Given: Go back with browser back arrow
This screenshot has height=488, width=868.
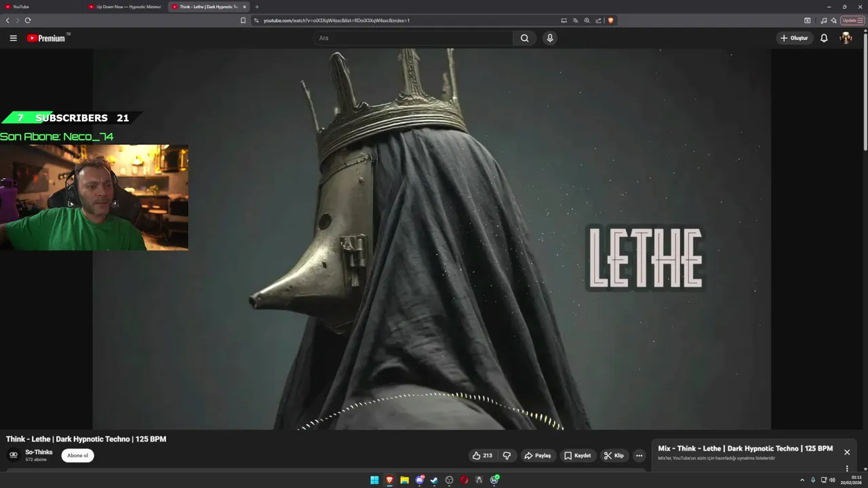Looking at the screenshot, I should (x=7, y=20).
